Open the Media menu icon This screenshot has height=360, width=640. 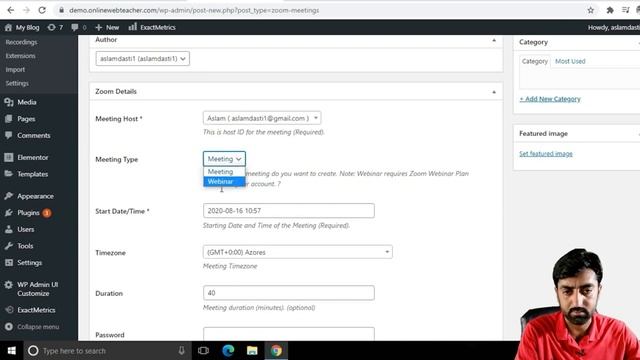point(9,102)
